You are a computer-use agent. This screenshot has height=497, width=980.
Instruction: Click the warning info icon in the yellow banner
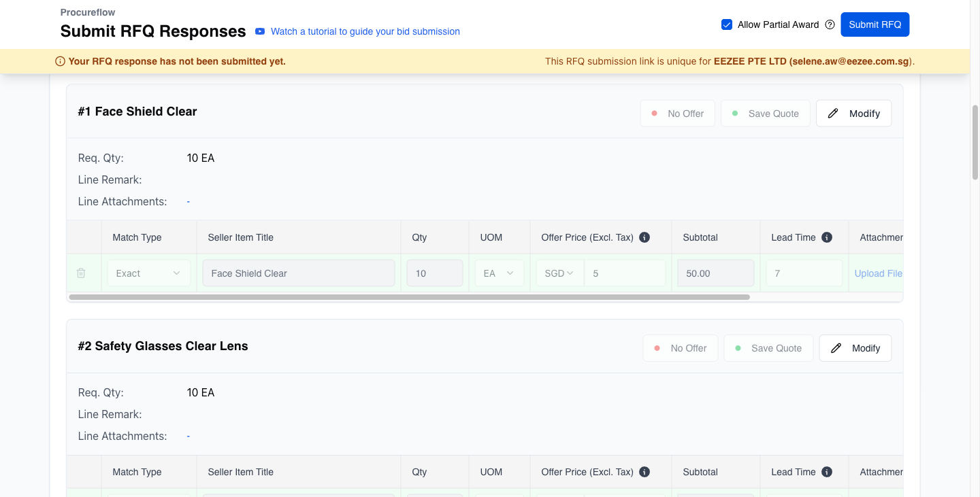point(60,61)
